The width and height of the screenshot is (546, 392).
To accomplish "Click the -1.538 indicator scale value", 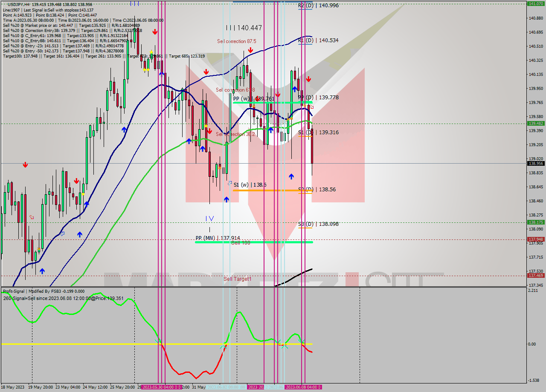I will (534, 380).
